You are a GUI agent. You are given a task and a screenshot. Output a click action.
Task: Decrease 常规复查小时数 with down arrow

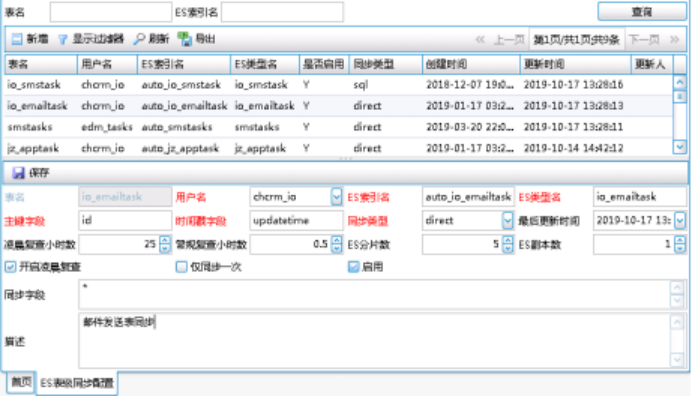(336, 249)
